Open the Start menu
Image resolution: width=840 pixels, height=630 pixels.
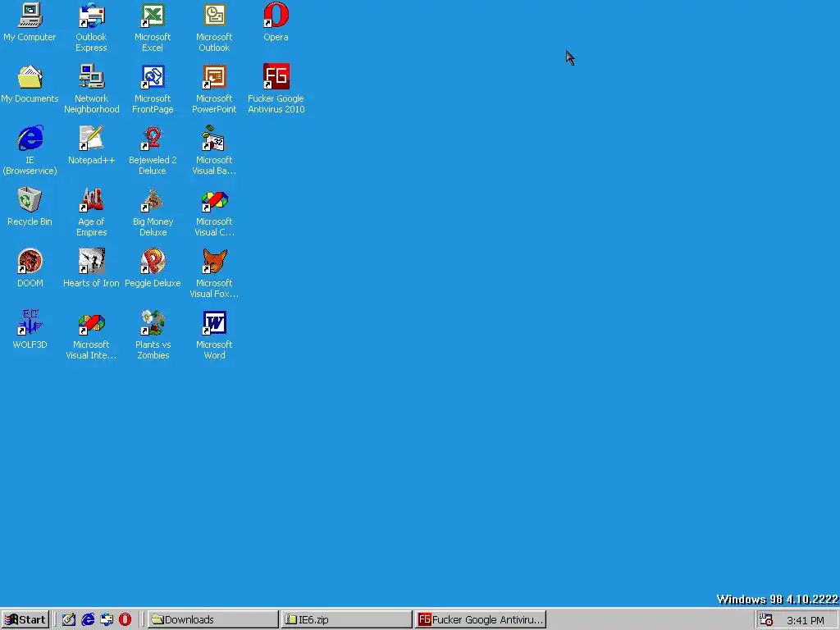coord(25,620)
